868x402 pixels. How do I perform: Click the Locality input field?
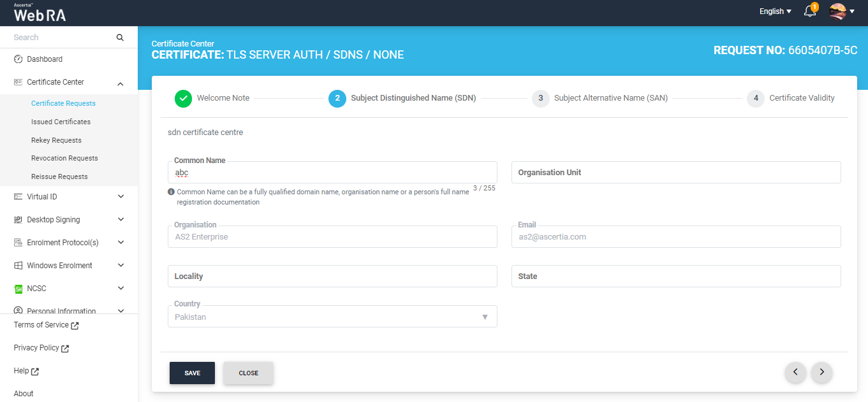tap(332, 276)
